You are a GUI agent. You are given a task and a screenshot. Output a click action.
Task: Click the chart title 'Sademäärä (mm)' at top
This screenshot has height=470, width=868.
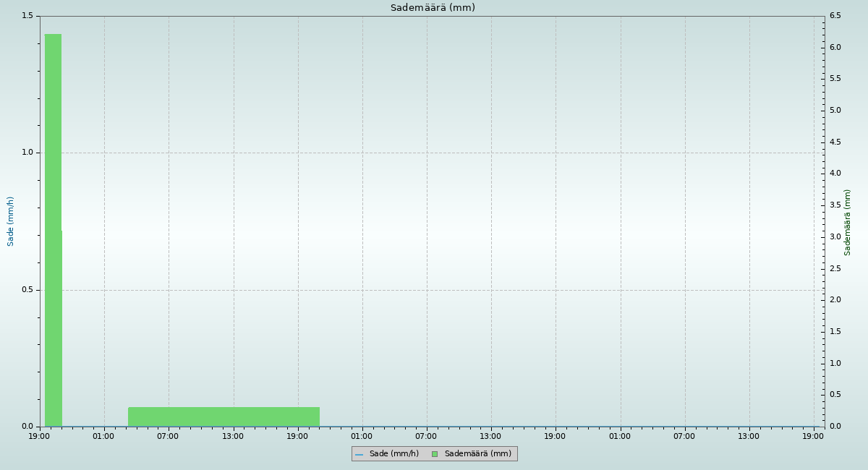(x=433, y=8)
